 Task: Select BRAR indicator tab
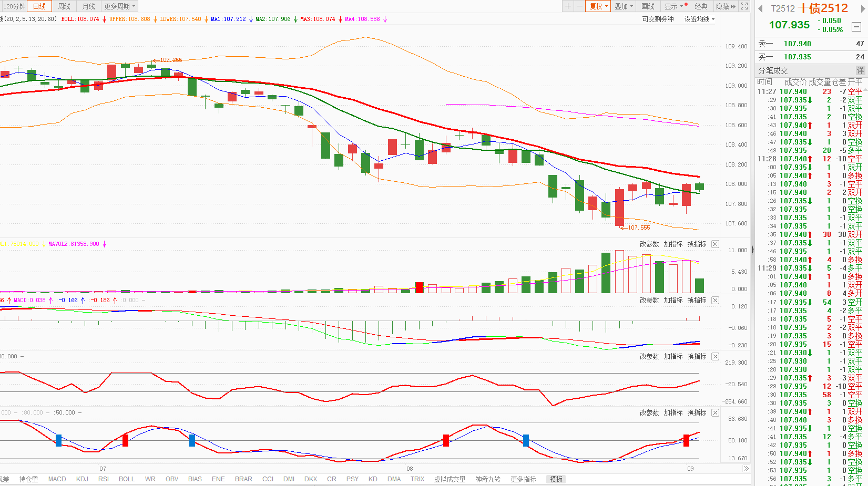tap(243, 479)
